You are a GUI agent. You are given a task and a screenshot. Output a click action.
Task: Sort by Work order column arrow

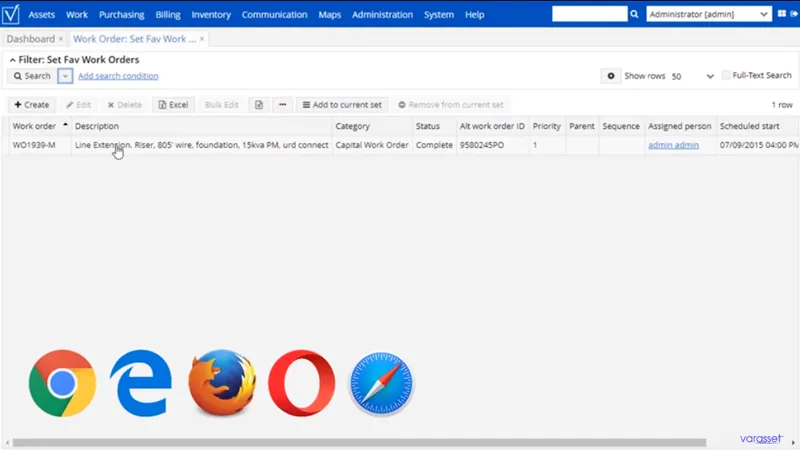(x=65, y=124)
